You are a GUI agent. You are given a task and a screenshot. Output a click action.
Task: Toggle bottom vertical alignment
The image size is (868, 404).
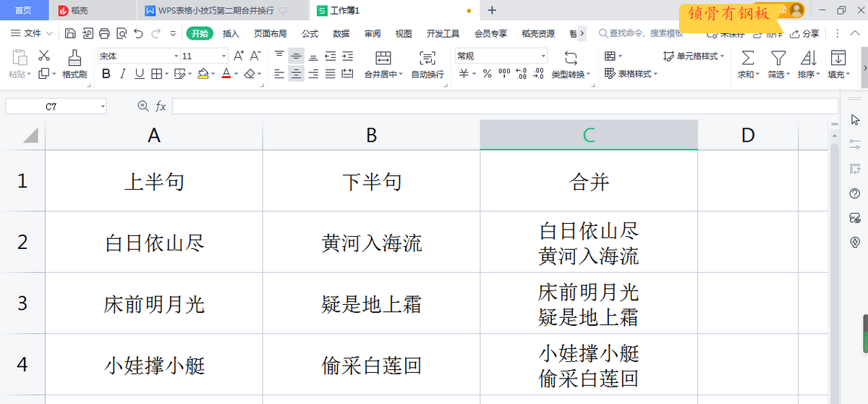(313, 56)
